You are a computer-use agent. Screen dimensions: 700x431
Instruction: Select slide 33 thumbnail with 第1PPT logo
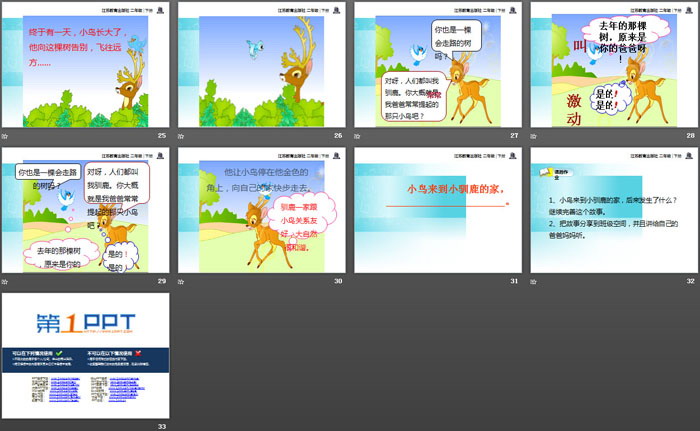click(85, 356)
